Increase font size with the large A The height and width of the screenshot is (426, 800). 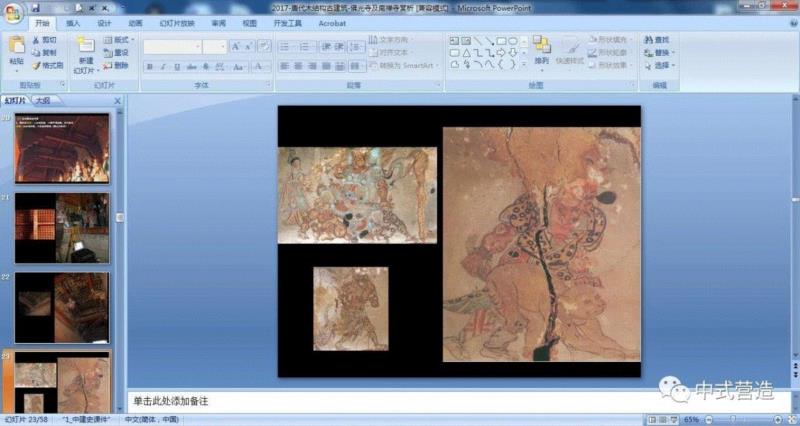click(235, 46)
